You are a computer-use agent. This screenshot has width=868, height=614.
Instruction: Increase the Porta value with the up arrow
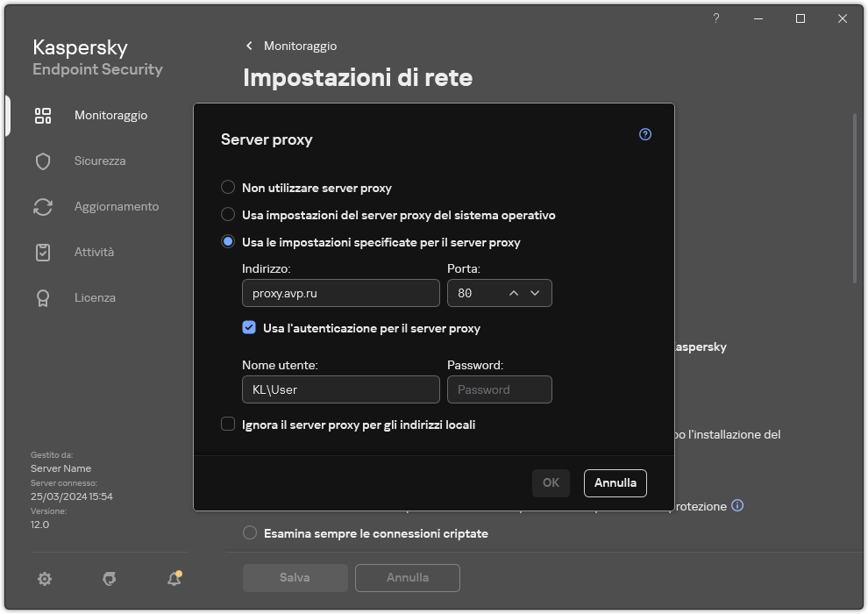pos(513,293)
